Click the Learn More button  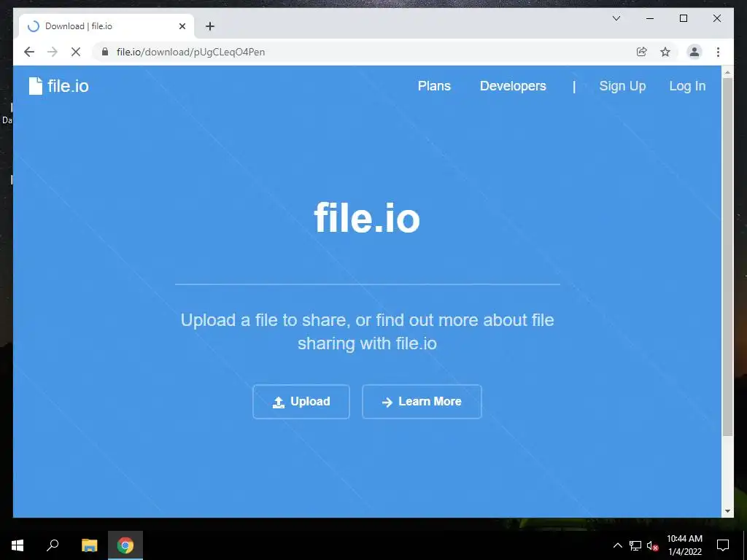point(422,402)
